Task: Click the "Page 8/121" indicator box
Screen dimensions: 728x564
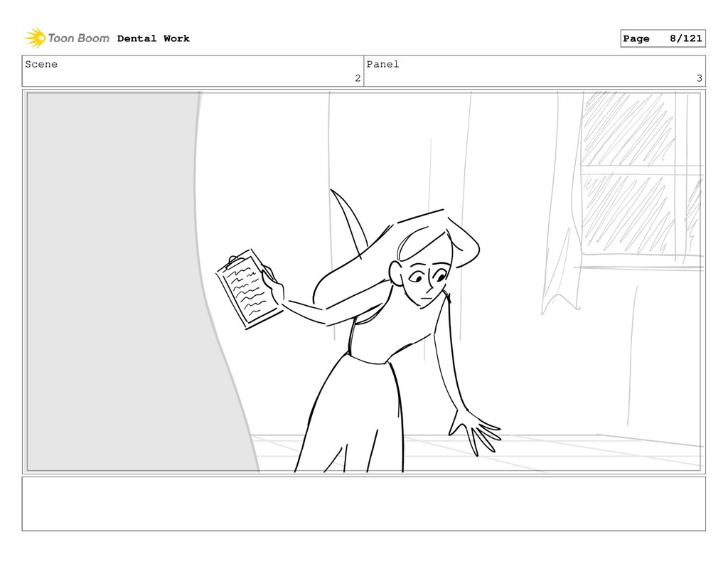Action: [663, 38]
